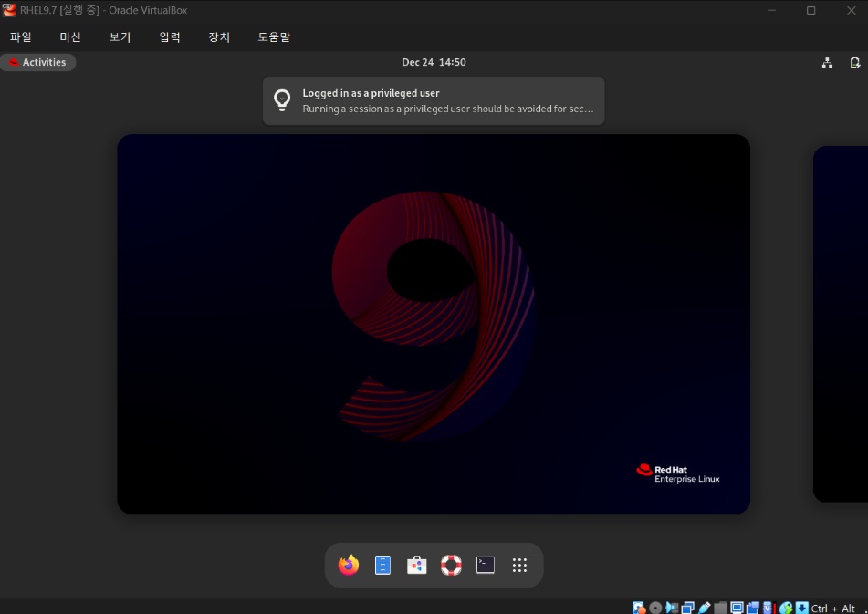Open the Dec 24 14:50 clock menu

pos(434,63)
